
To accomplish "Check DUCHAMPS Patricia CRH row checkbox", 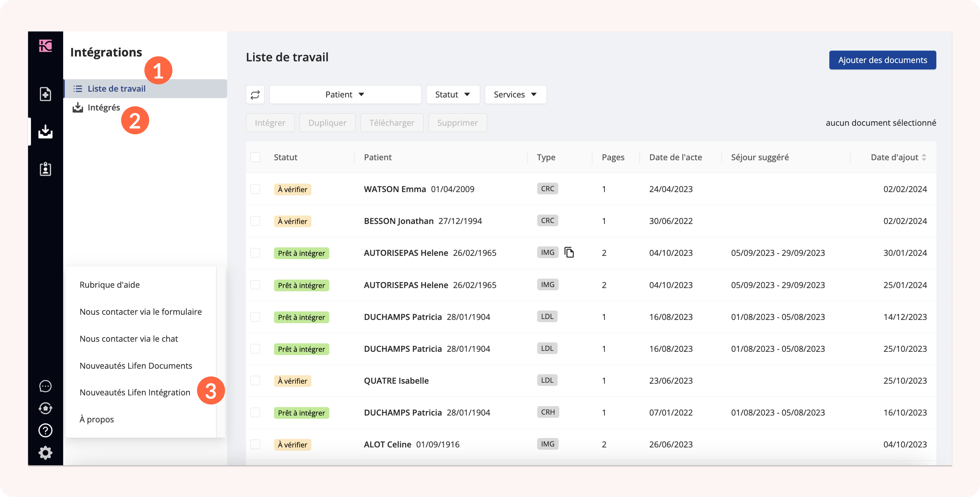I will [255, 413].
